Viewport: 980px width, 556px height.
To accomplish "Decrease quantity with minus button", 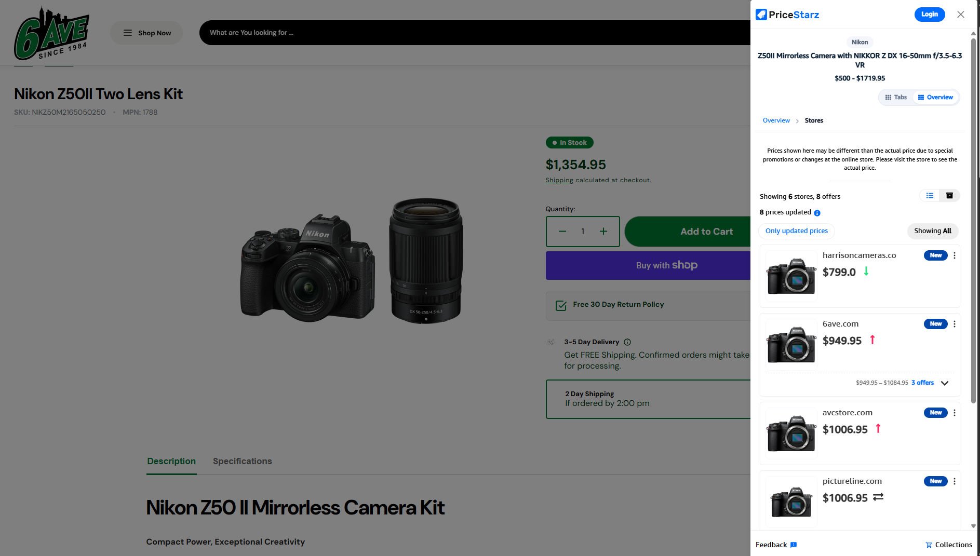I will pos(562,232).
